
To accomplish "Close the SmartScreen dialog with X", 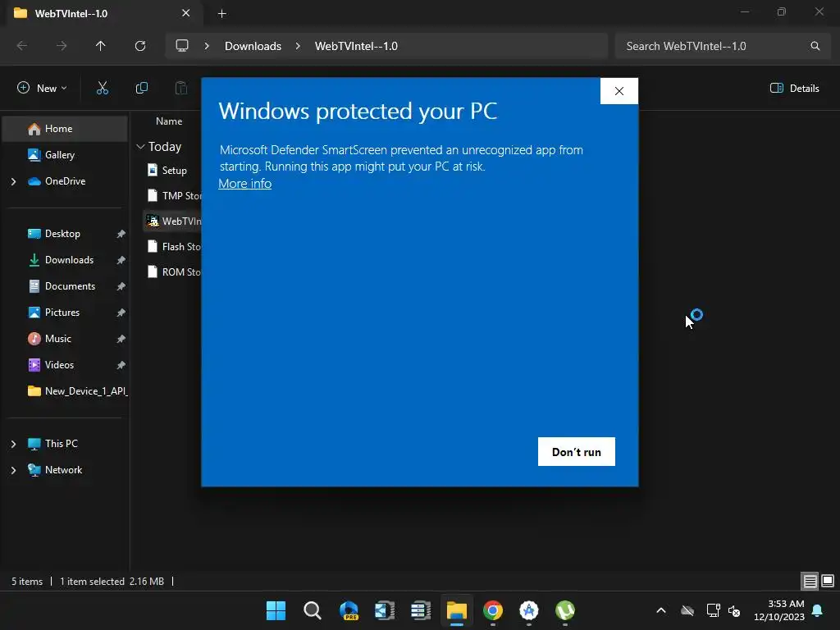I will pos(619,91).
